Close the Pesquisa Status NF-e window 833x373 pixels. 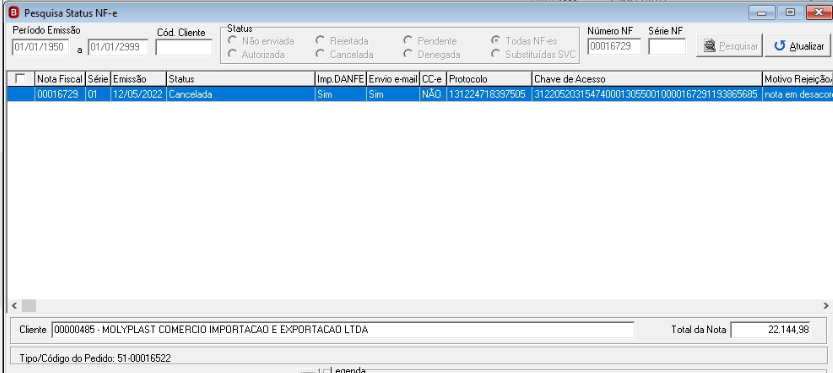819,13
